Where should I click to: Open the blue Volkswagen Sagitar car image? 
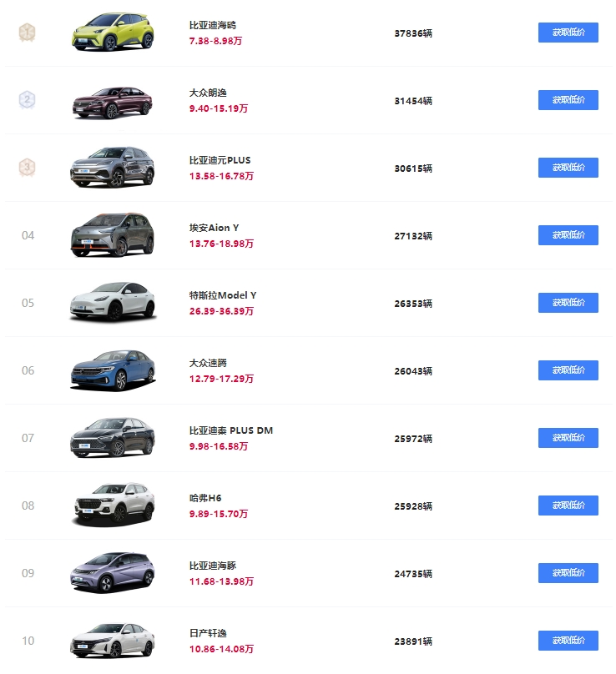click(x=113, y=370)
